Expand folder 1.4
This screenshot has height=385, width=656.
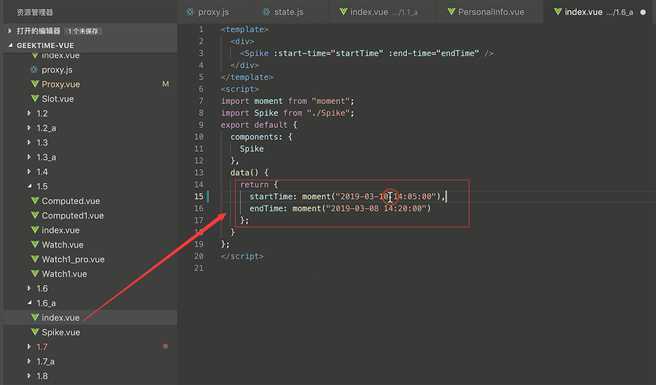(x=29, y=172)
